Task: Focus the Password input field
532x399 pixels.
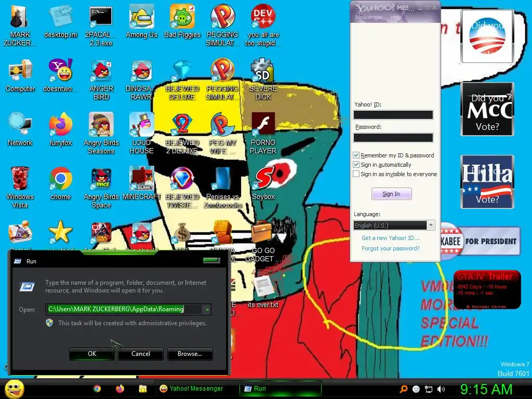Action: 393,137
